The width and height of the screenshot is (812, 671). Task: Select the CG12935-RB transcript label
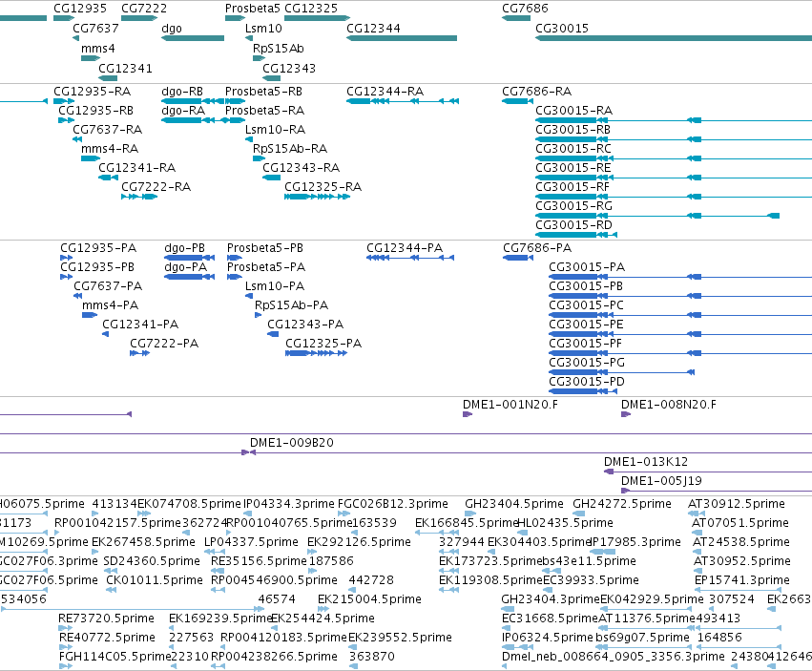(x=95, y=111)
